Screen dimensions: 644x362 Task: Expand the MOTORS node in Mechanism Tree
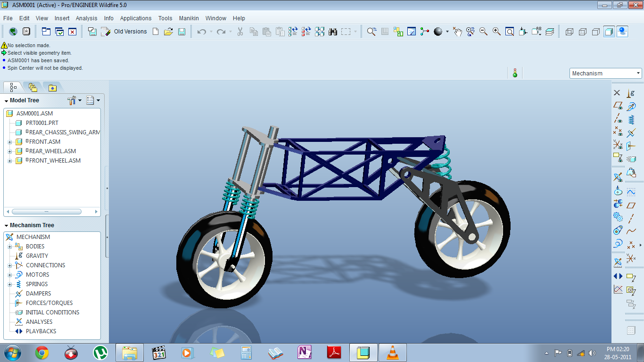click(9, 275)
